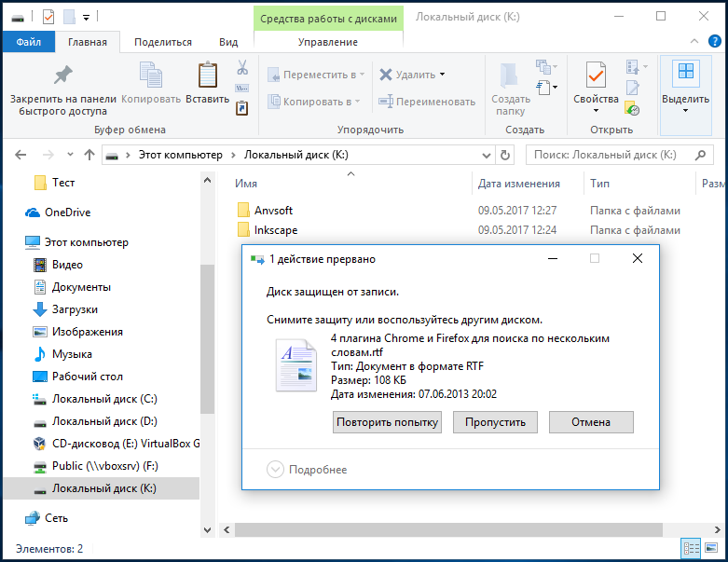
Task: Expand Свойства dropdown arrow
Action: 596,111
